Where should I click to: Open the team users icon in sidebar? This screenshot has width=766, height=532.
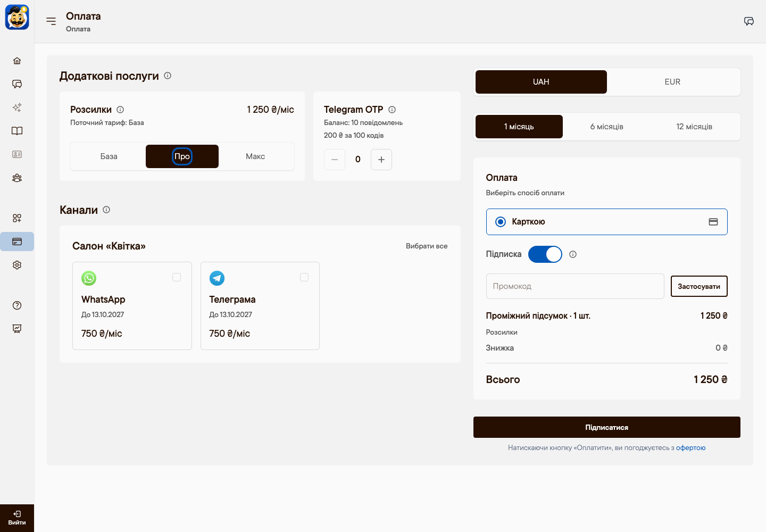tap(17, 178)
